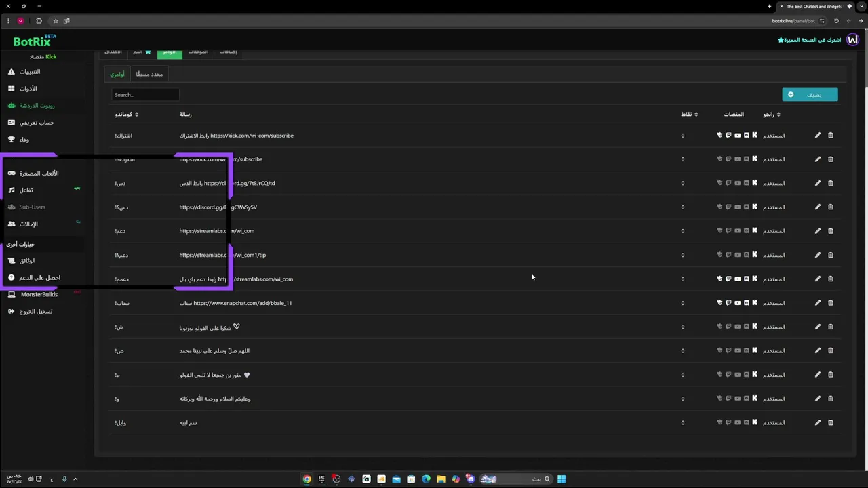Open وفاء loyalty in the sidebar

pyautogui.click(x=19, y=139)
